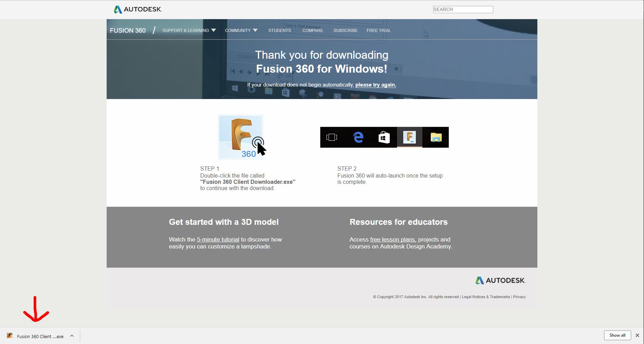644x344 pixels.
Task: Click the Autodesk logo in the footer
Action: [501, 280]
